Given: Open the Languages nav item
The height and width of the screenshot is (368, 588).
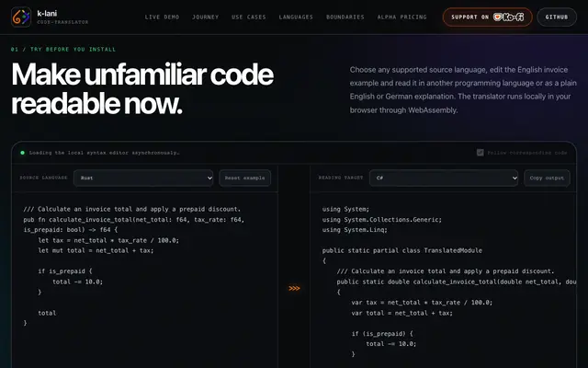Looking at the screenshot, I should [296, 17].
